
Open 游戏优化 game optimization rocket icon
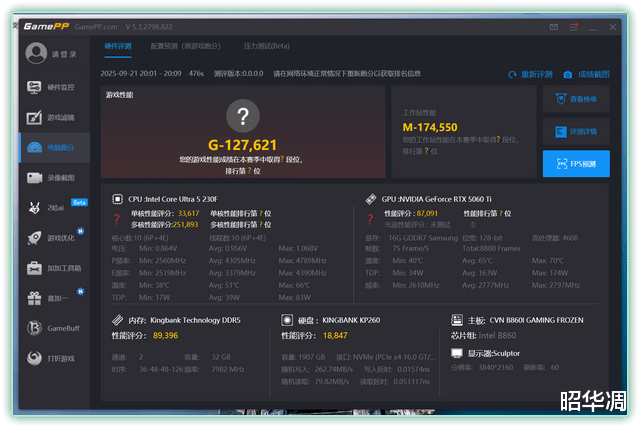(34, 238)
